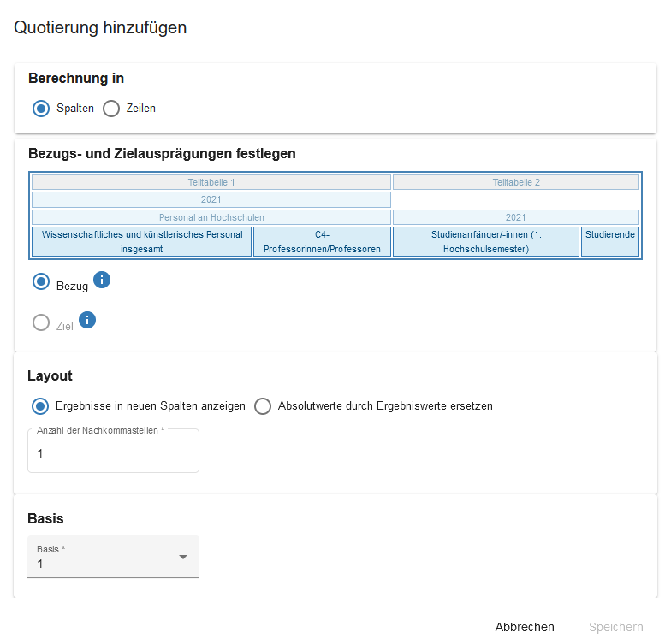Select the Spalten radio button
Screen dimensions: 665x644
[x=41, y=109]
